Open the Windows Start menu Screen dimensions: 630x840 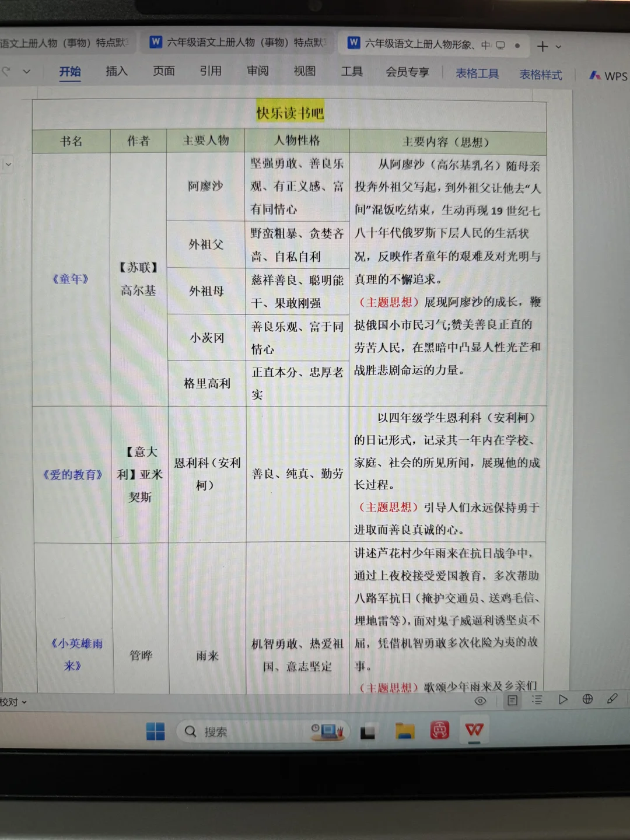156,731
